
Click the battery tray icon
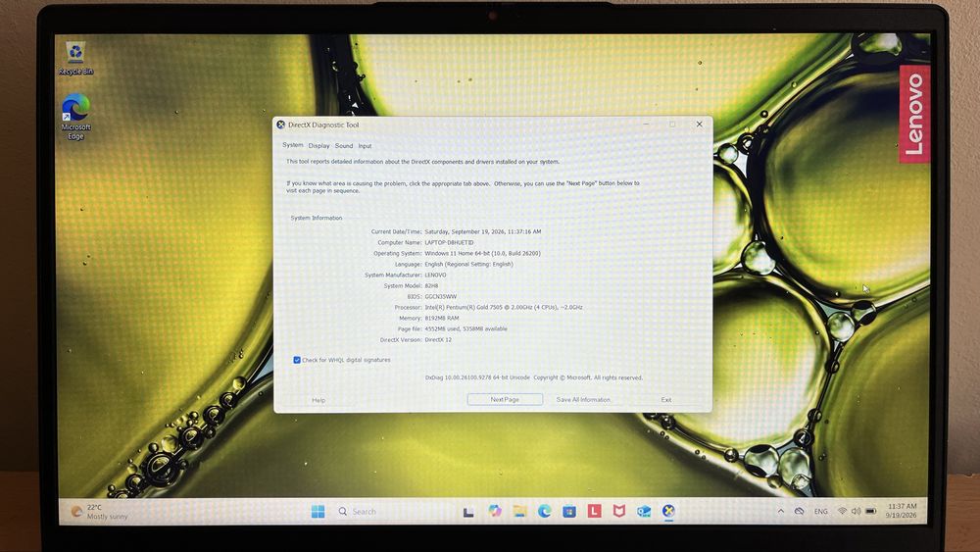[x=870, y=511]
